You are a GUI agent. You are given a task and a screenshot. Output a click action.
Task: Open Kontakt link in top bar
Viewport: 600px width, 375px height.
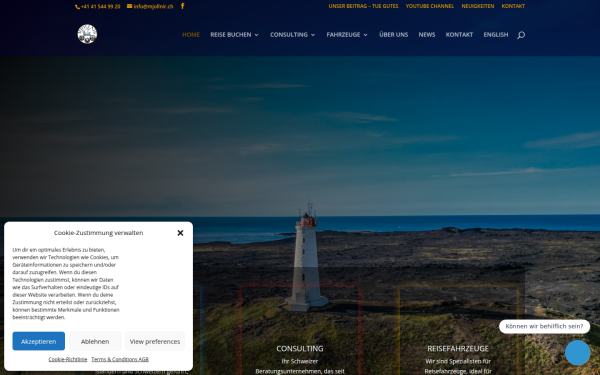pos(513,6)
